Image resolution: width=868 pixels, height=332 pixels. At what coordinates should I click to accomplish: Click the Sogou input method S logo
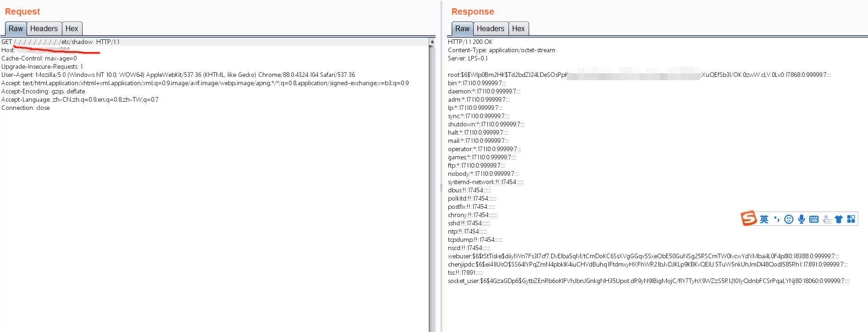point(748,218)
